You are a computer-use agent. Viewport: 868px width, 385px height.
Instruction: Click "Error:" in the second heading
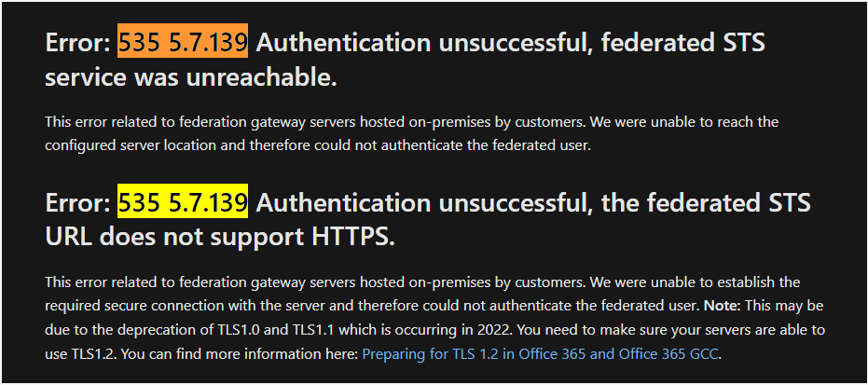[x=78, y=203]
